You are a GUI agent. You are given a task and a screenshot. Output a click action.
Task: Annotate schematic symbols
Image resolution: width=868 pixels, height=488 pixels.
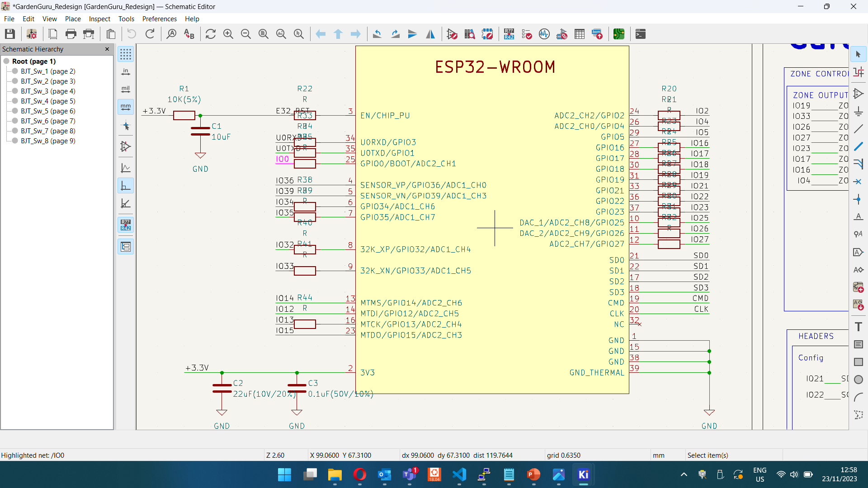coord(509,34)
